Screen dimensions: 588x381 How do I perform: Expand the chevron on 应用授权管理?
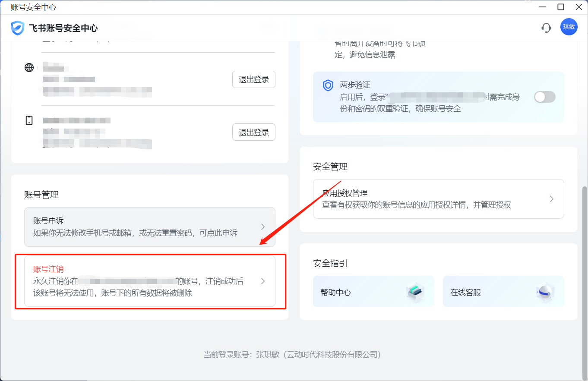tap(551, 199)
